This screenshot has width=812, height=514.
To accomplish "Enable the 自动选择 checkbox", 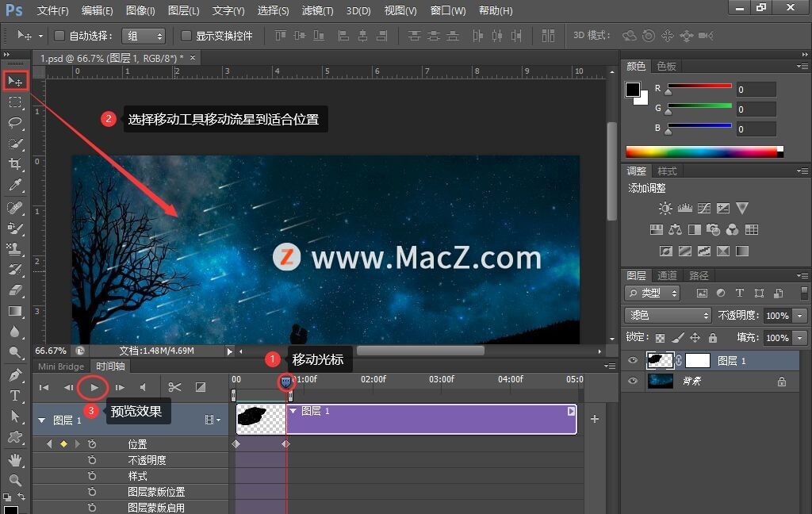I will click(x=59, y=36).
